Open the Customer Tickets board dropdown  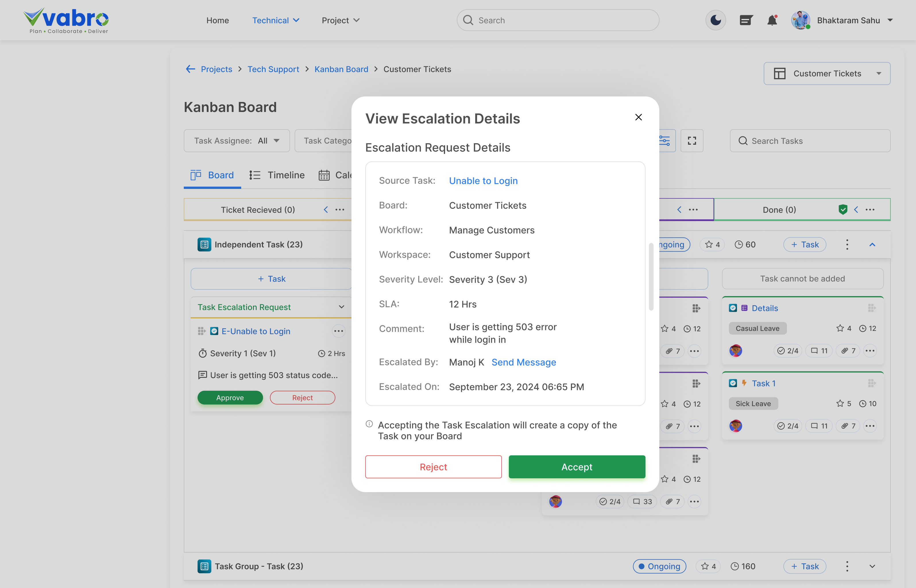(x=827, y=73)
